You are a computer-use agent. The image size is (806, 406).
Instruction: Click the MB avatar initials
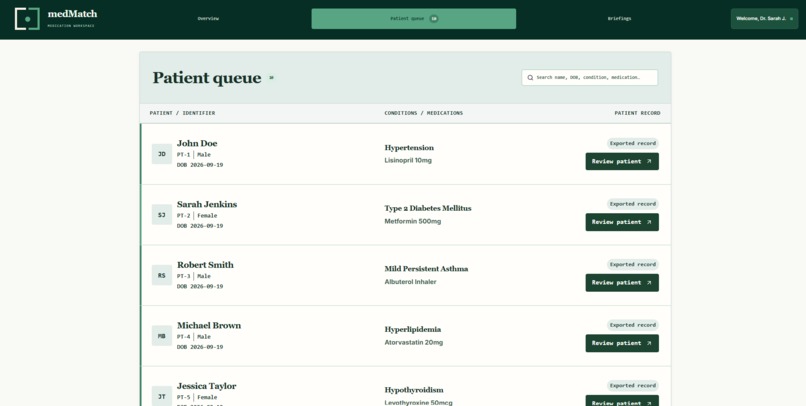tap(162, 336)
